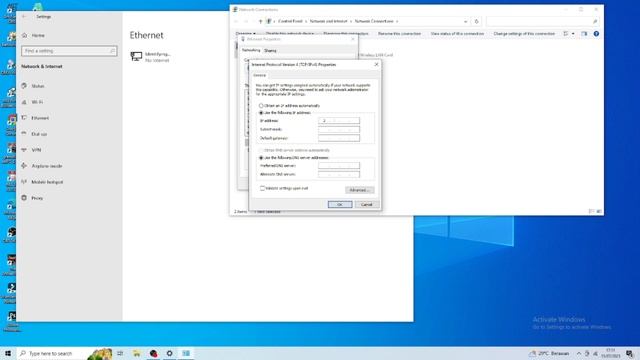The width and height of the screenshot is (640, 360).
Task: Open Organize dropdown in Network Connections
Action: click(x=245, y=33)
